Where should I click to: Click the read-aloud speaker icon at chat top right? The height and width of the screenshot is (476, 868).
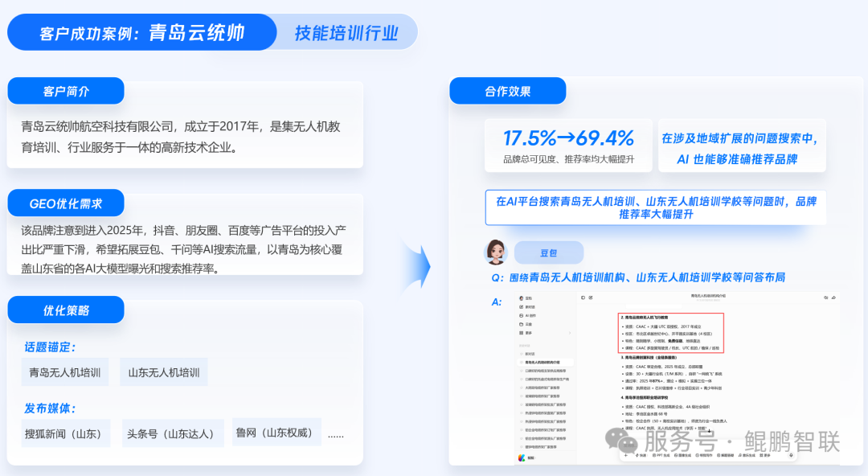[825, 297]
